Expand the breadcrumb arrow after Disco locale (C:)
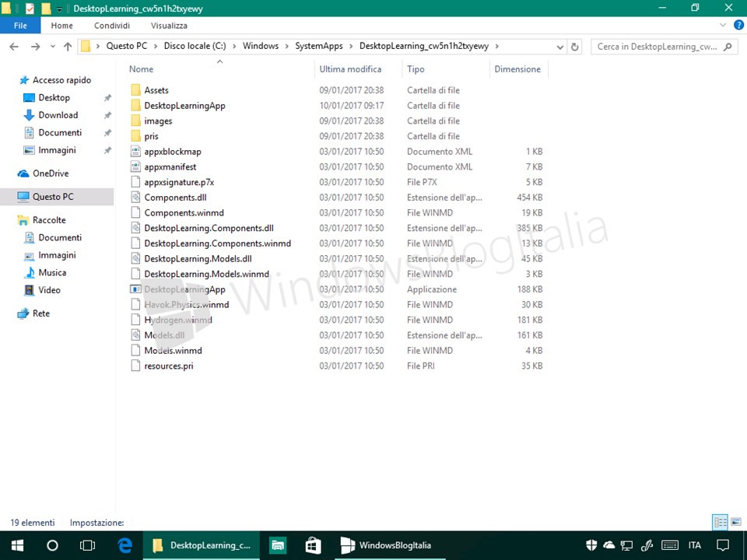The height and width of the screenshot is (560, 747). pos(234,46)
